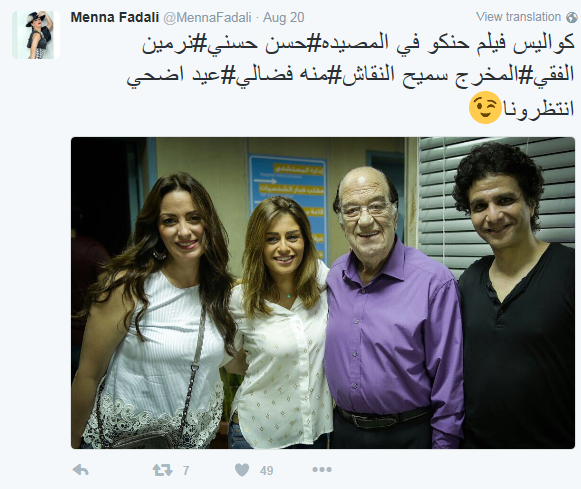Retweet this post using the retweet icon
The image size is (581, 489).
pos(163,470)
